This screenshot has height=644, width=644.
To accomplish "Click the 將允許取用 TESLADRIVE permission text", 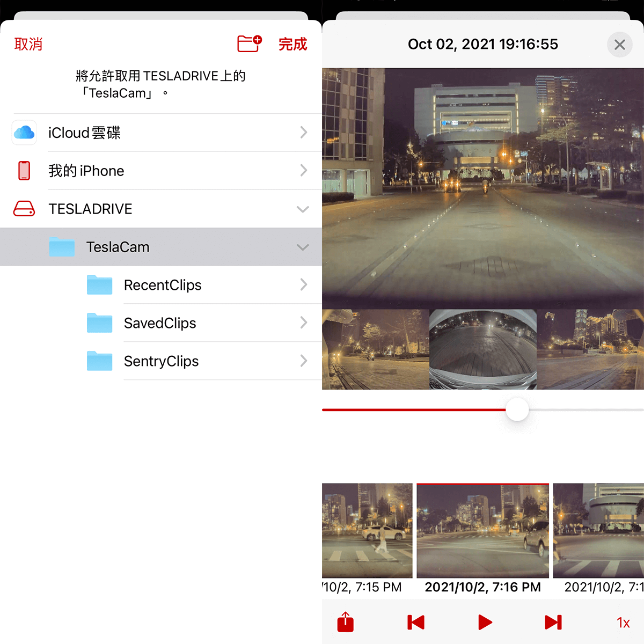I will (161, 84).
